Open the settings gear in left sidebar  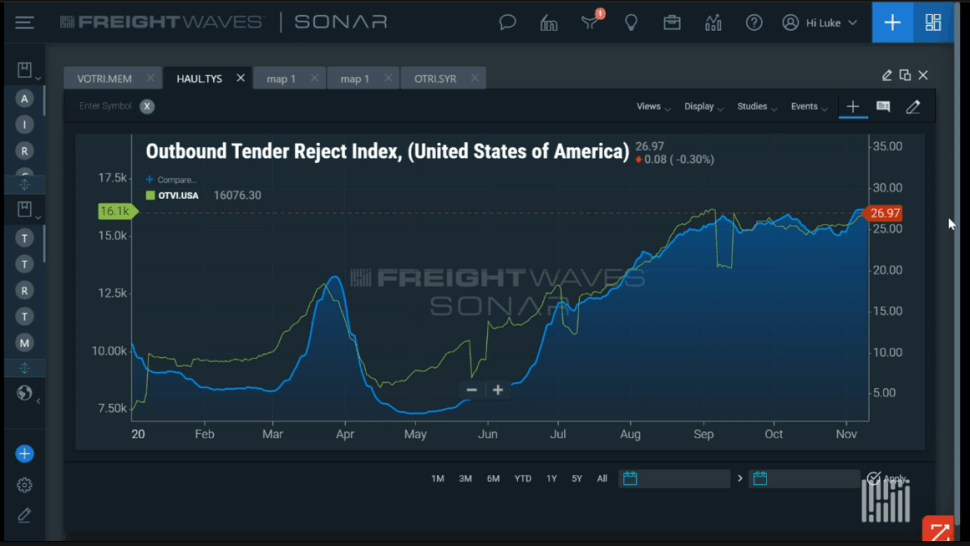(24, 485)
